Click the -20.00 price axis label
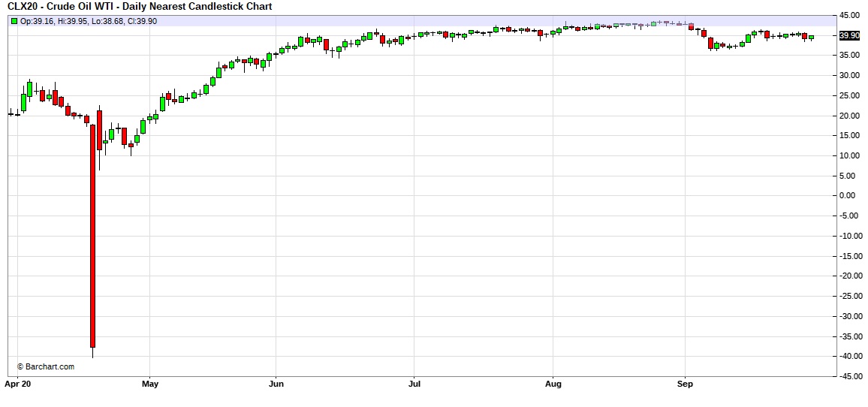Screen dimensions: 868x407 coord(849,276)
